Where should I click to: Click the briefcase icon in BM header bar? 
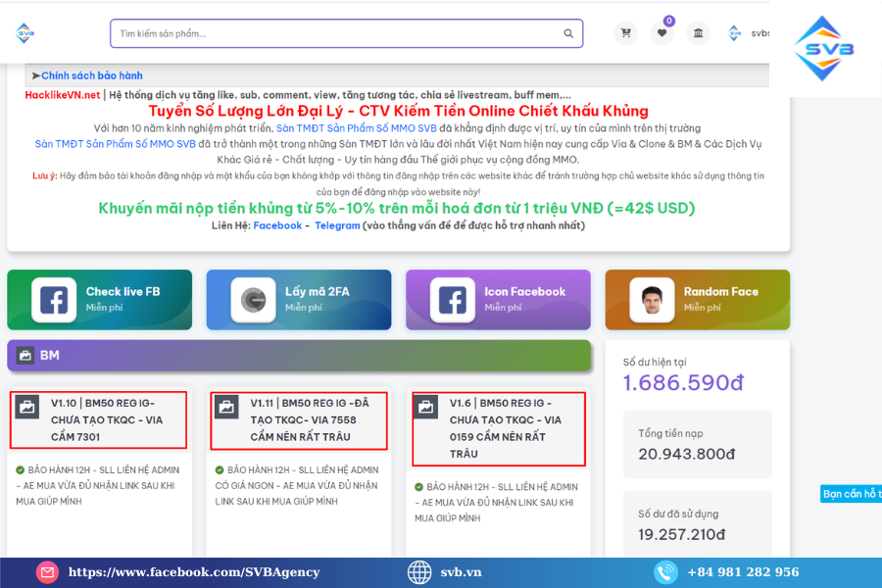(x=25, y=355)
